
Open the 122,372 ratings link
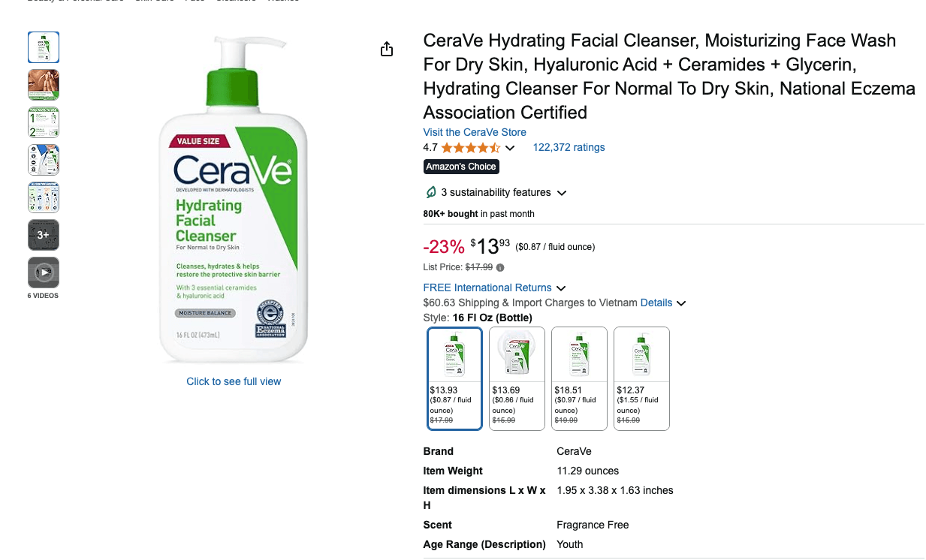(569, 147)
